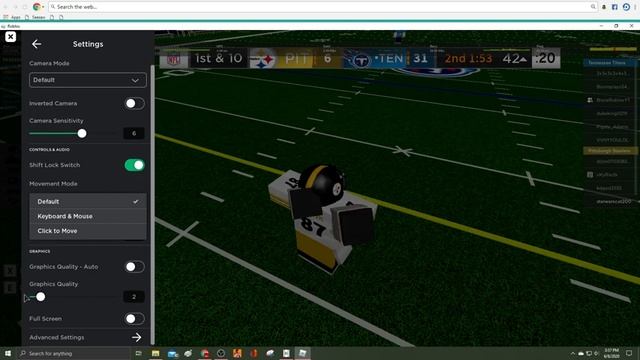Open File Explorer from the taskbar
Viewport: 640px width, 360px height.
pos(156,353)
